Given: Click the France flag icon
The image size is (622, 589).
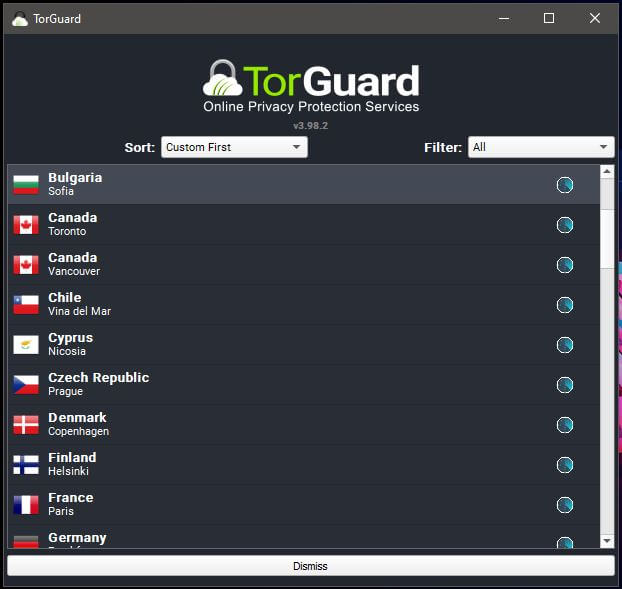Looking at the screenshot, I should (x=26, y=505).
